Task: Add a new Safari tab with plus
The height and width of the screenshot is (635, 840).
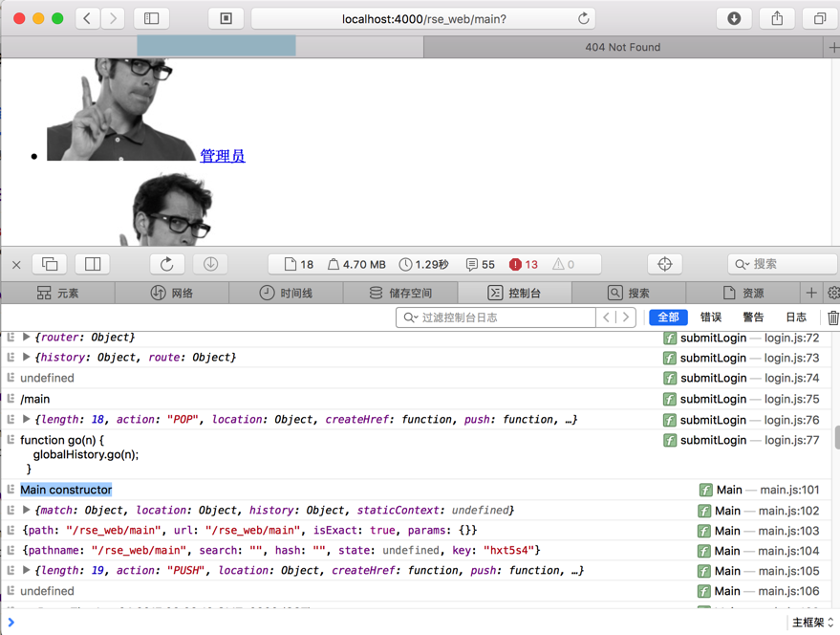Action: coord(833,47)
